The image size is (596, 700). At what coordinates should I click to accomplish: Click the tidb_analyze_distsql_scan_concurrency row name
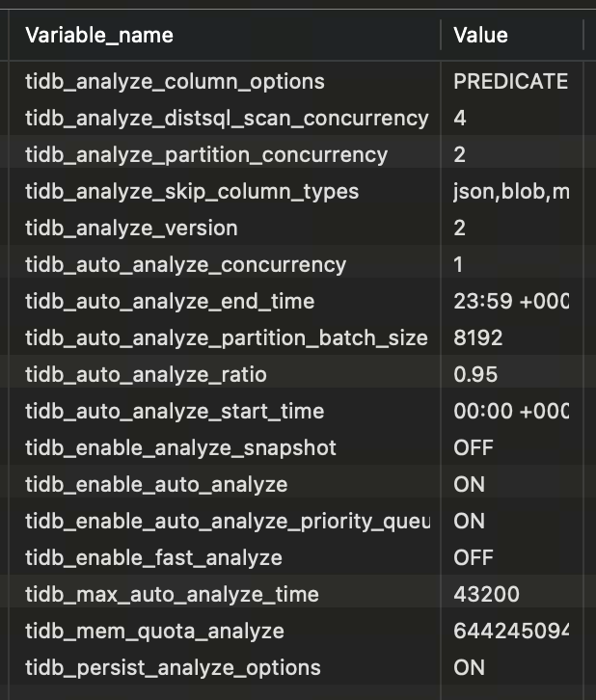point(227,119)
